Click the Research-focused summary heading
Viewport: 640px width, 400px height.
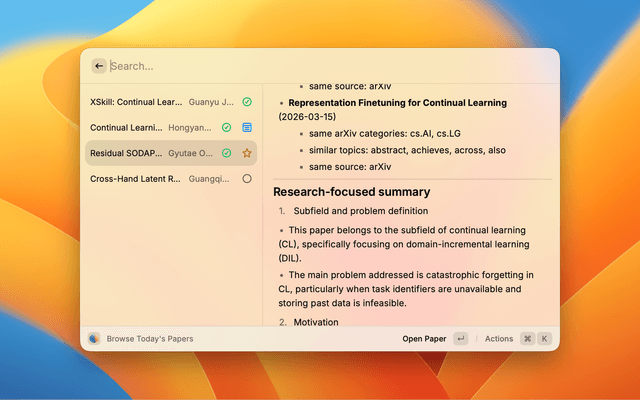[x=351, y=191]
